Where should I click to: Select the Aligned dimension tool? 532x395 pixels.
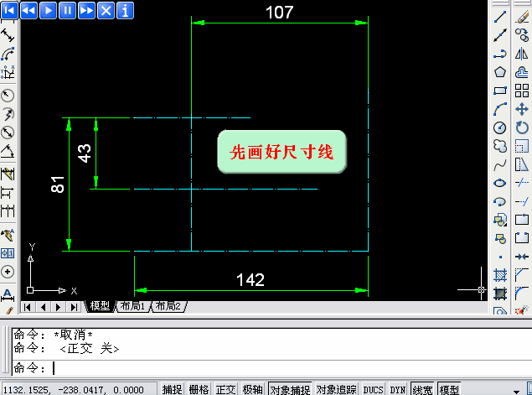tap(8, 35)
